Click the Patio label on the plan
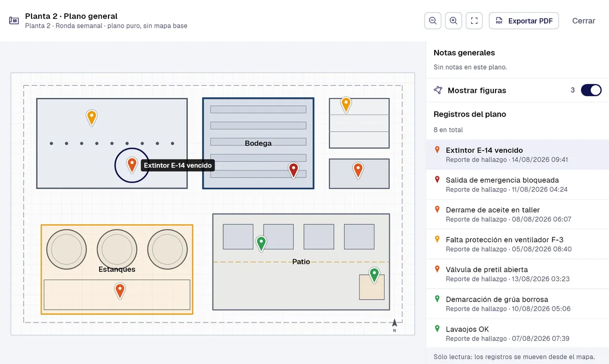 [x=301, y=262]
